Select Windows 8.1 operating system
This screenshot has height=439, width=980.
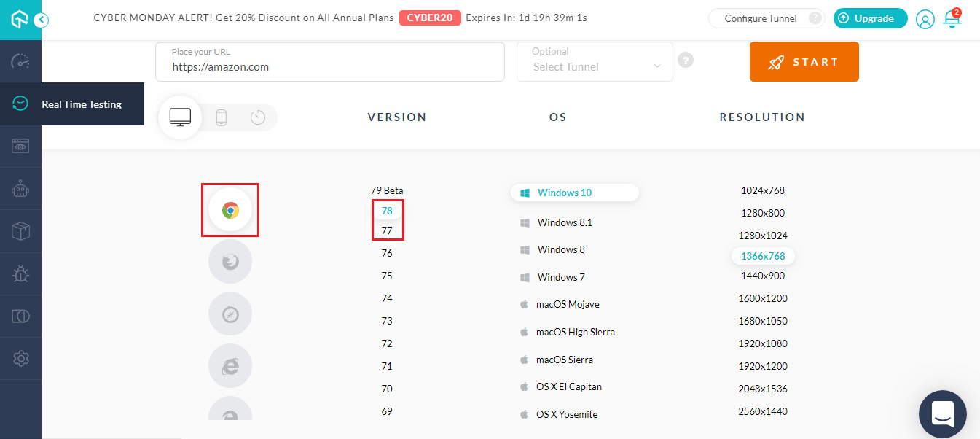pyautogui.click(x=556, y=222)
